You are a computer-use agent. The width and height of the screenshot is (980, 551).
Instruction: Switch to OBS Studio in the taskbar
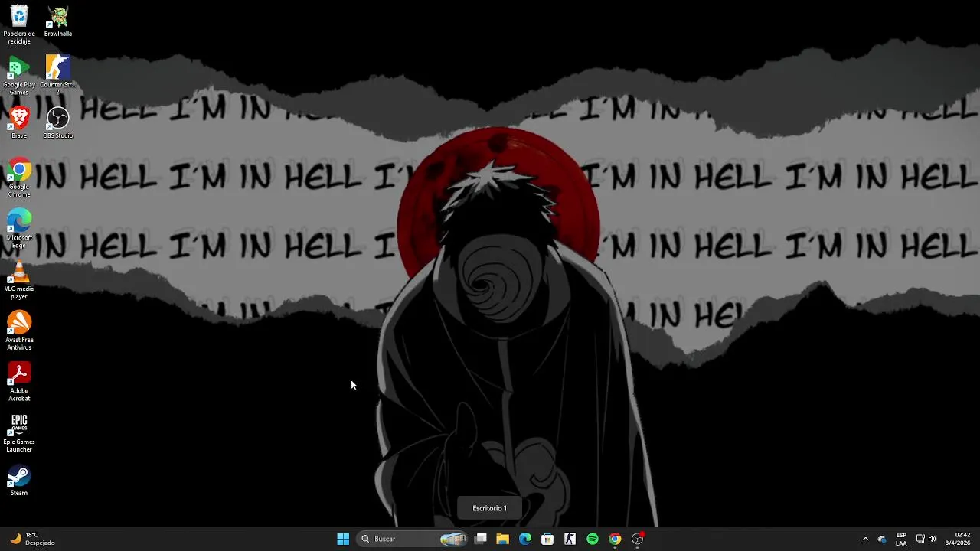pos(638,539)
